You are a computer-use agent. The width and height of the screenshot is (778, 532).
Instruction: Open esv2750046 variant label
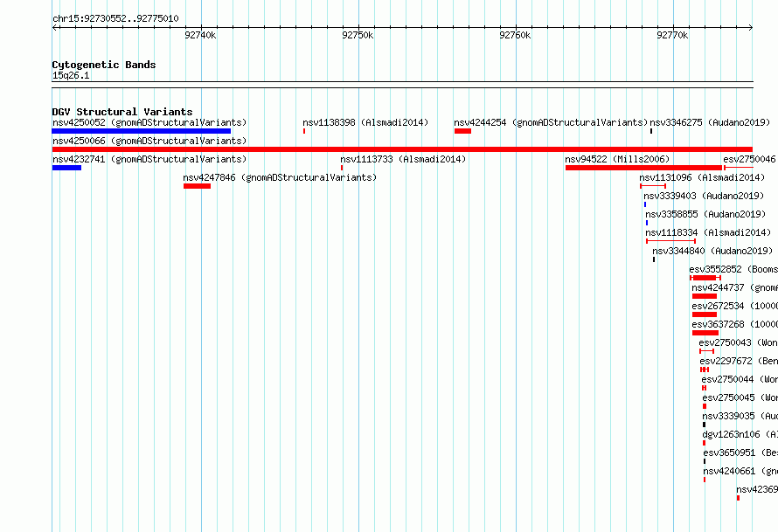[x=750, y=159]
